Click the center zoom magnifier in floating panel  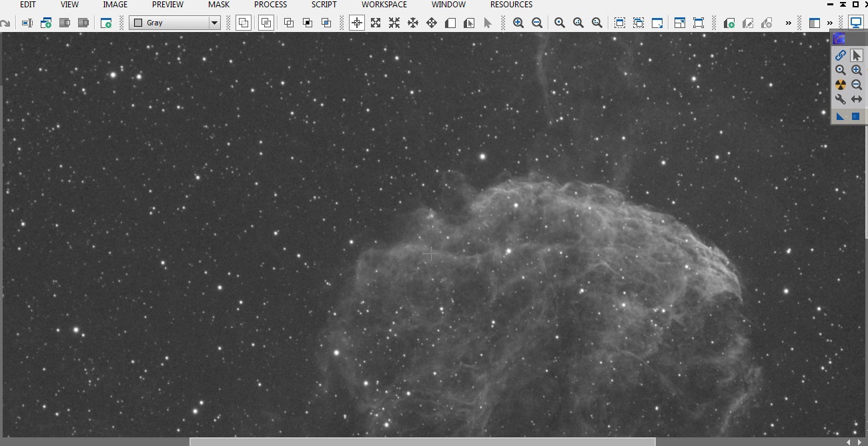[x=841, y=70]
